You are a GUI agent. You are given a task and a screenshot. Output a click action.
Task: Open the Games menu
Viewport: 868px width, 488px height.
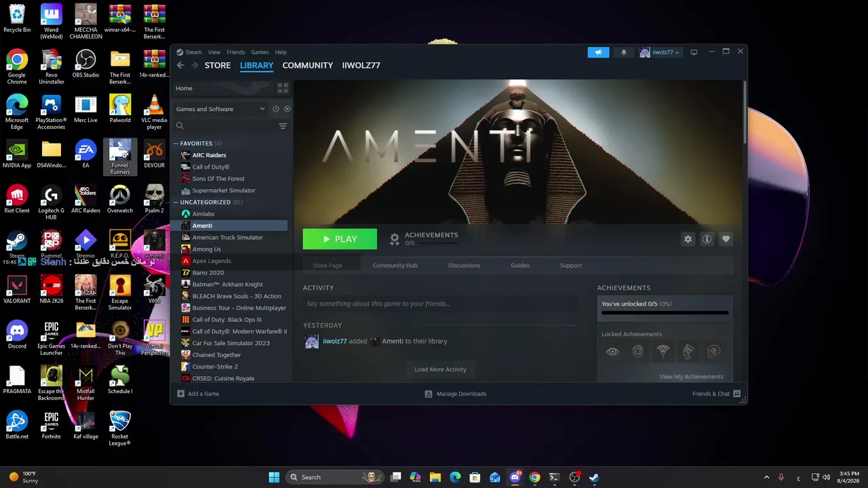[x=260, y=52]
